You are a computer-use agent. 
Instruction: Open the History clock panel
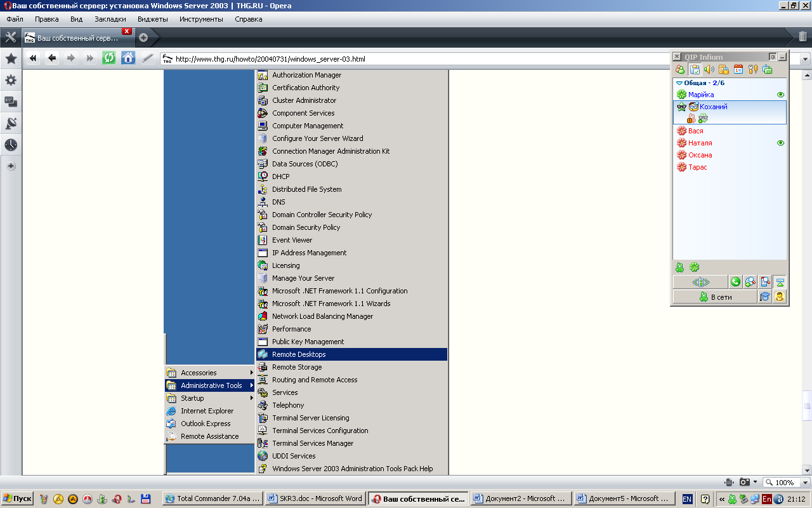(11, 145)
